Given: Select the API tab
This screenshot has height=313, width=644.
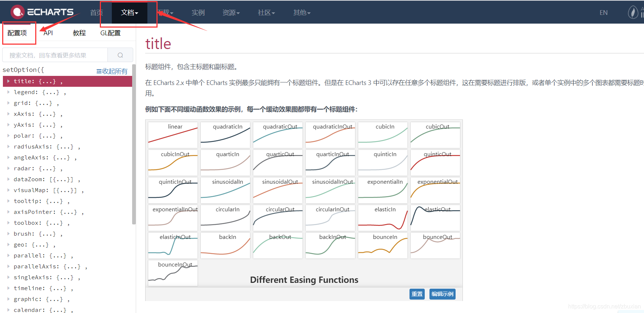Looking at the screenshot, I should 48,33.
